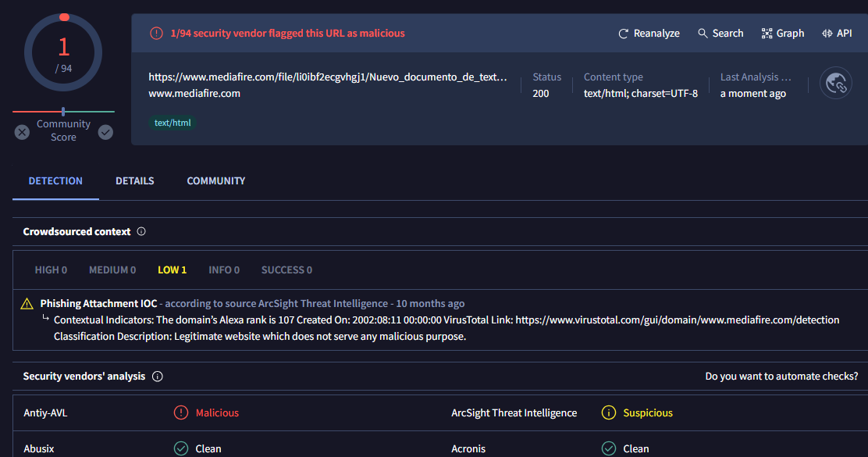Open the Search function
The width and height of the screenshot is (868, 457).
click(x=720, y=34)
